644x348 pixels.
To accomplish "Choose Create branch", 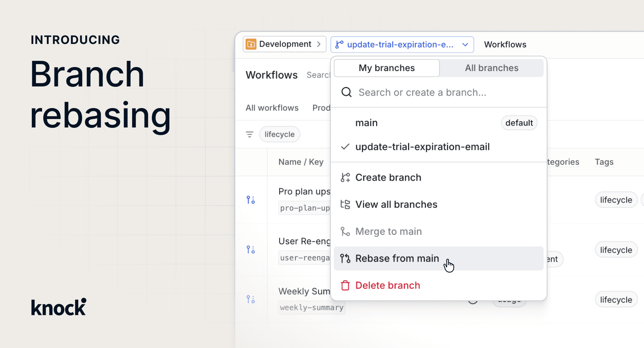I will (x=439, y=178).
